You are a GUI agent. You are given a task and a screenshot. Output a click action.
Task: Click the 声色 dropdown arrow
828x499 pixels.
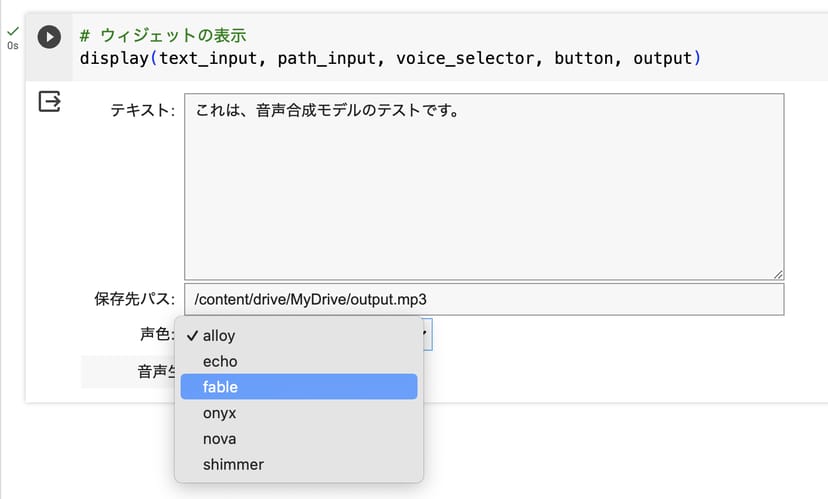pyautogui.click(x=426, y=335)
